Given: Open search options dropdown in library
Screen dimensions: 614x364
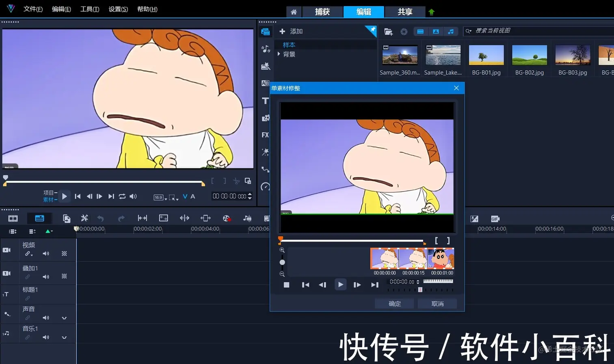Looking at the screenshot, I should pyautogui.click(x=469, y=31).
